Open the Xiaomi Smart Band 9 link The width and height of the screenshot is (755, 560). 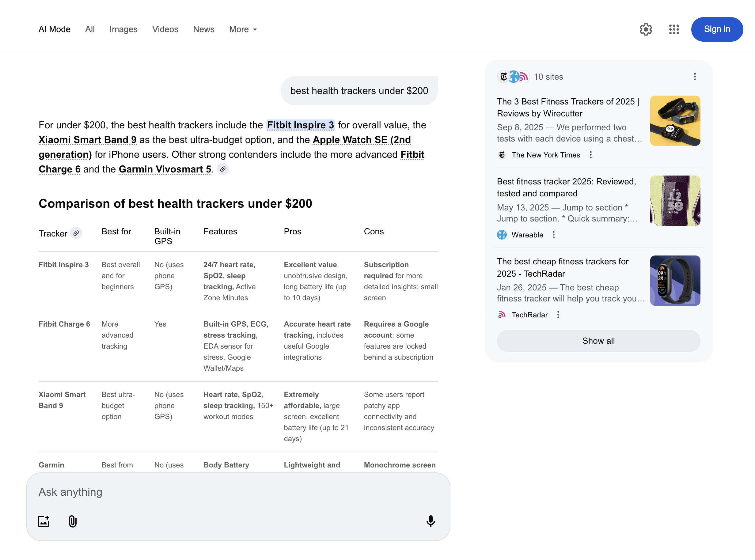point(87,140)
